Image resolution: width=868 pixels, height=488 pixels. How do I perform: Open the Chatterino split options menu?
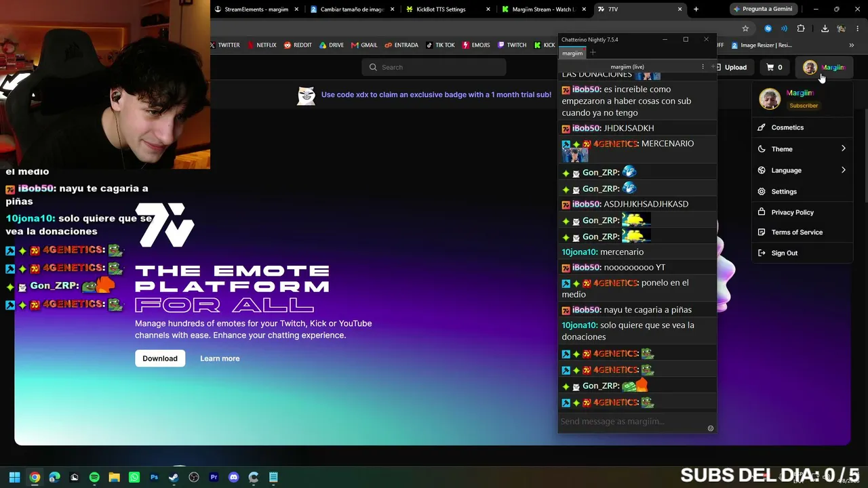(703, 66)
